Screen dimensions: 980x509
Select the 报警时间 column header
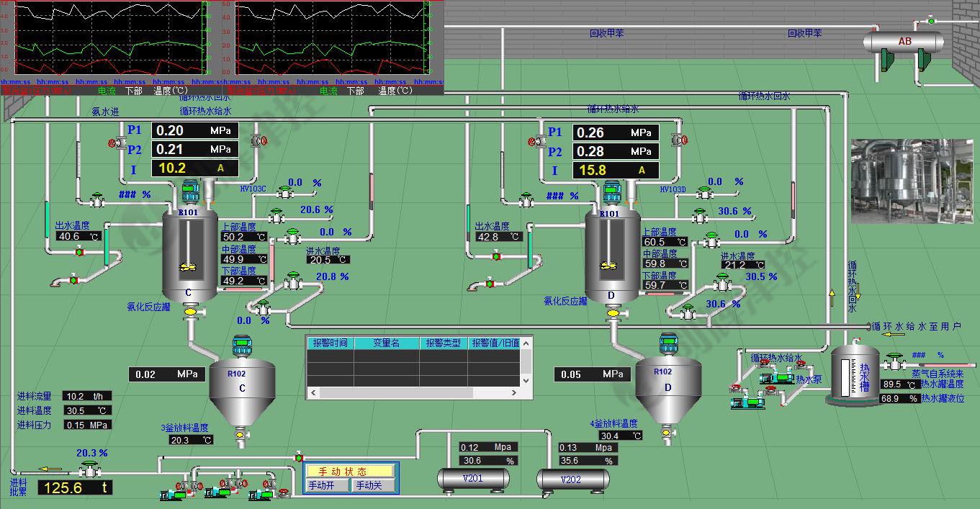coord(330,343)
